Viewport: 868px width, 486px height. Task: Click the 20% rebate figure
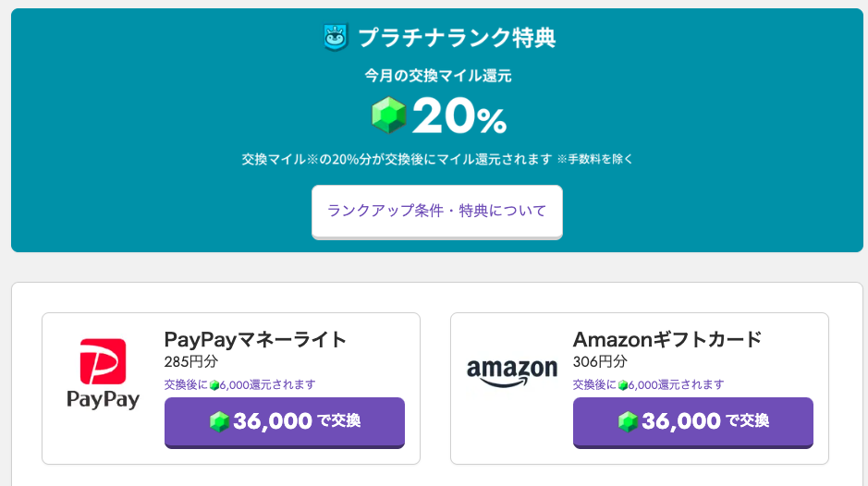point(459,115)
